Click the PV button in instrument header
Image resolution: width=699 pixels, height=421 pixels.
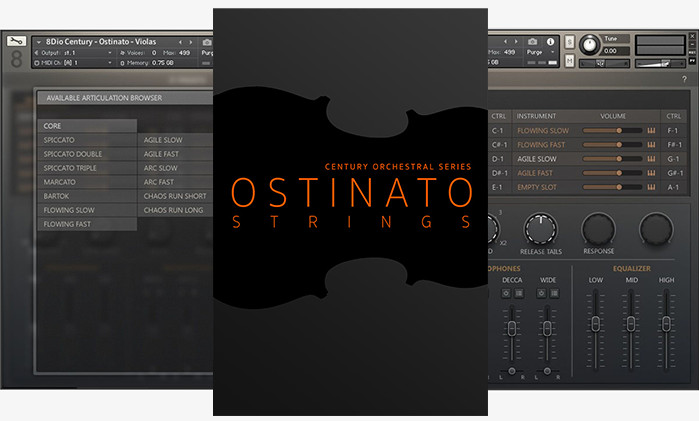click(x=692, y=60)
